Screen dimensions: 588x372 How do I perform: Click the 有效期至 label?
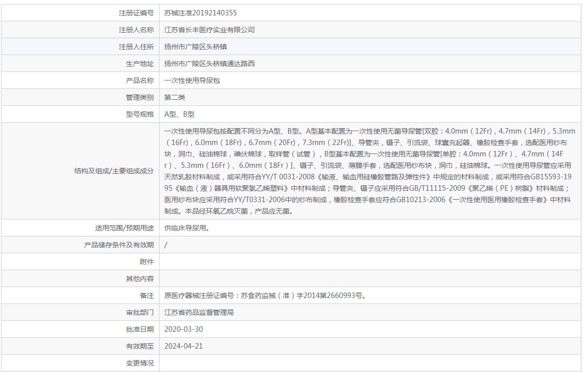(140, 346)
